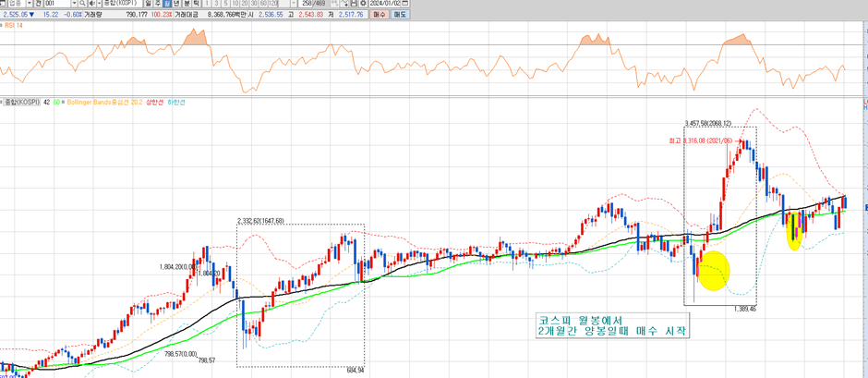Screen dimensions: 868x378
Task: Click the green 60 moving average legend value
Action: point(56,103)
